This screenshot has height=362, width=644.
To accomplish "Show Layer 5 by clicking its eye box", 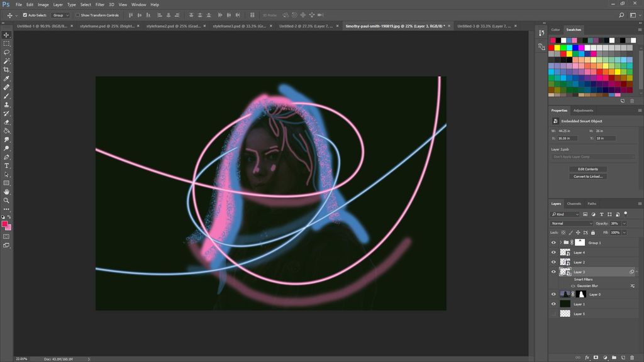I will tap(554, 314).
